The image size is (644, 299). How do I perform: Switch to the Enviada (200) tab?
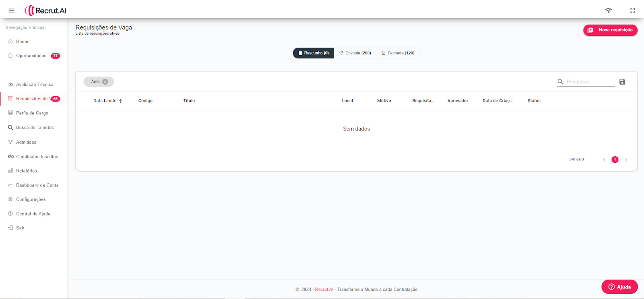point(355,53)
